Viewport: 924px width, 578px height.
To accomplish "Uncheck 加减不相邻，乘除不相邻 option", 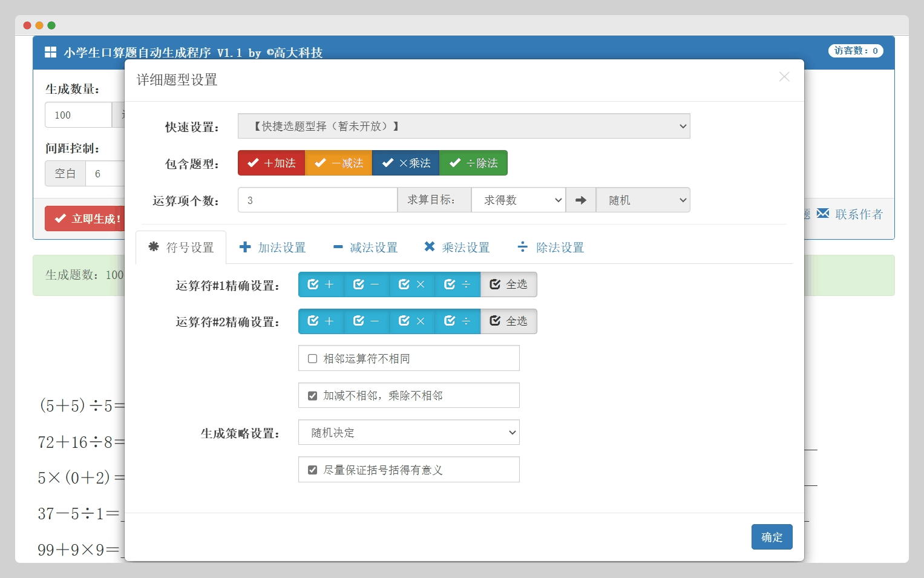I will tap(313, 396).
